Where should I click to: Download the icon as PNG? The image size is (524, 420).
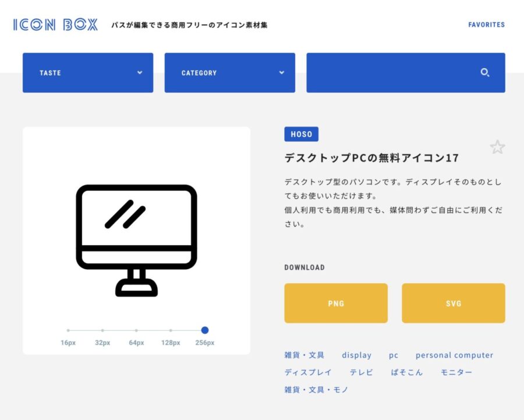(x=335, y=303)
